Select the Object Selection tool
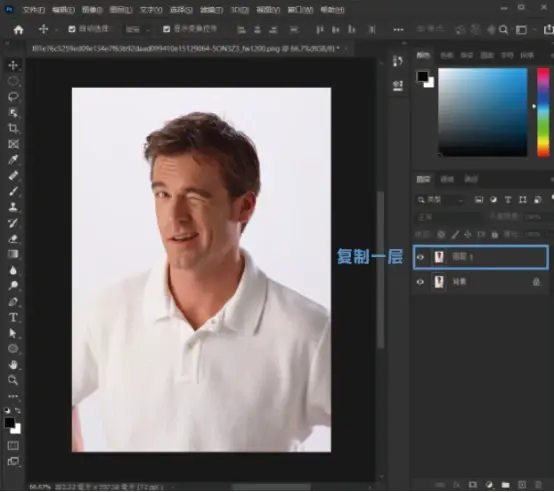Image resolution: width=554 pixels, height=492 pixels. [13, 113]
